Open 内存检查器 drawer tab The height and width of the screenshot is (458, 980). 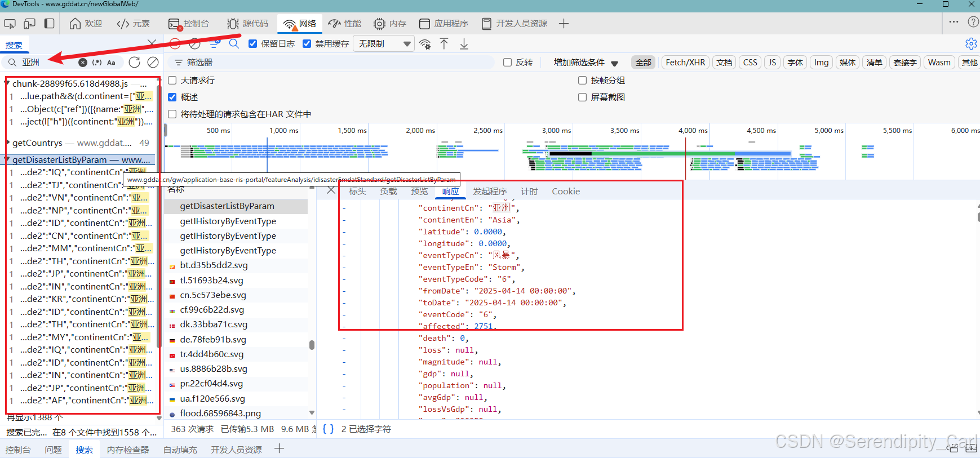(x=128, y=450)
